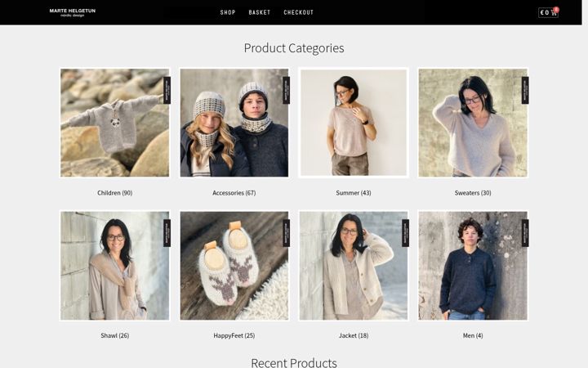Open the shopping cart icon showing €0
Screen dimensions: 588x368
(x=548, y=12)
